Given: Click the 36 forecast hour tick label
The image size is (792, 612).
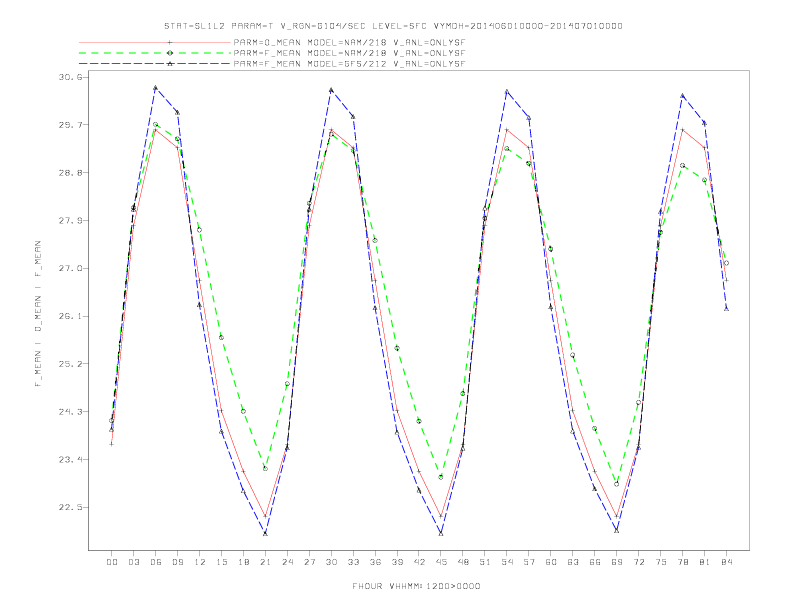Looking at the screenshot, I should [375, 562].
